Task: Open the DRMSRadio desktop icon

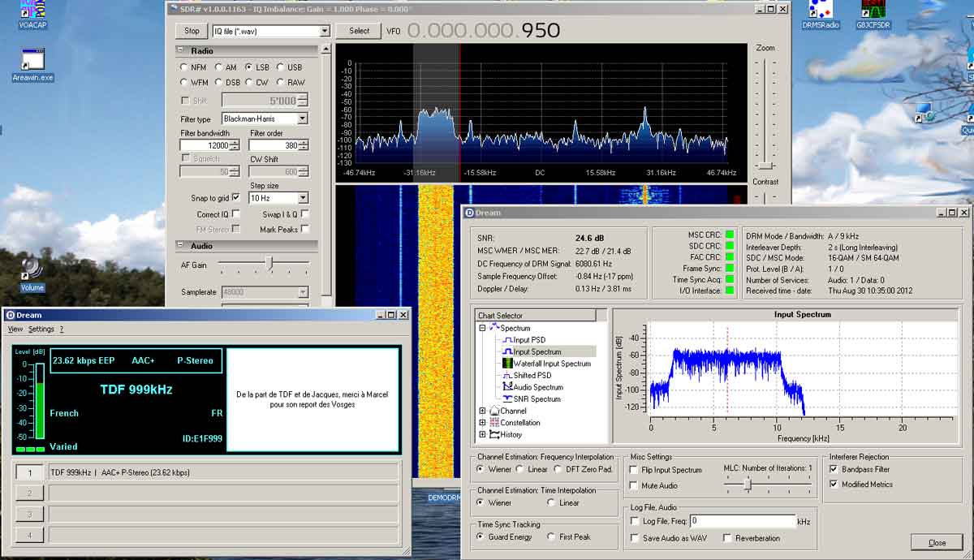Action: tap(820, 13)
